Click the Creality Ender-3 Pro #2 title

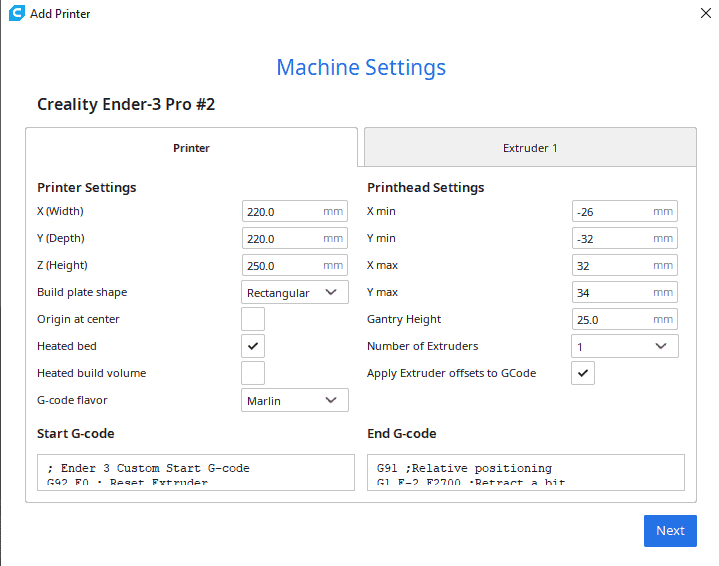(126, 105)
